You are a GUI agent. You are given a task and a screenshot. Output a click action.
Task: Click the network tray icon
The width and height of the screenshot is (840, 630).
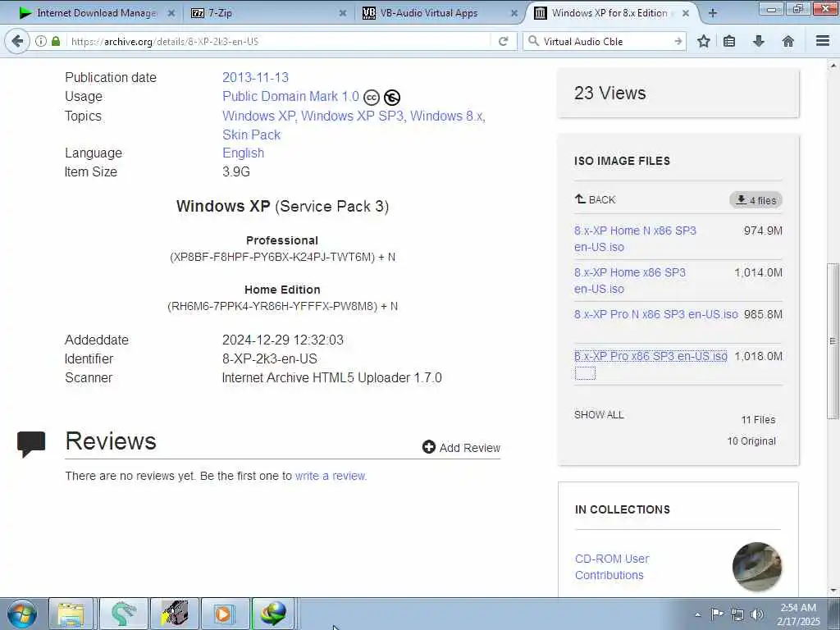click(737, 614)
